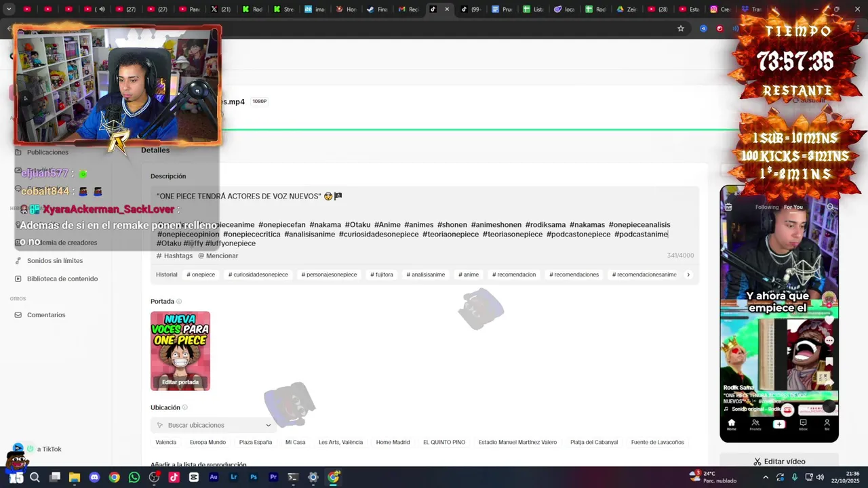Select the Mi Casa location suggestion
Viewport: 868px width, 488px height.
(295, 443)
